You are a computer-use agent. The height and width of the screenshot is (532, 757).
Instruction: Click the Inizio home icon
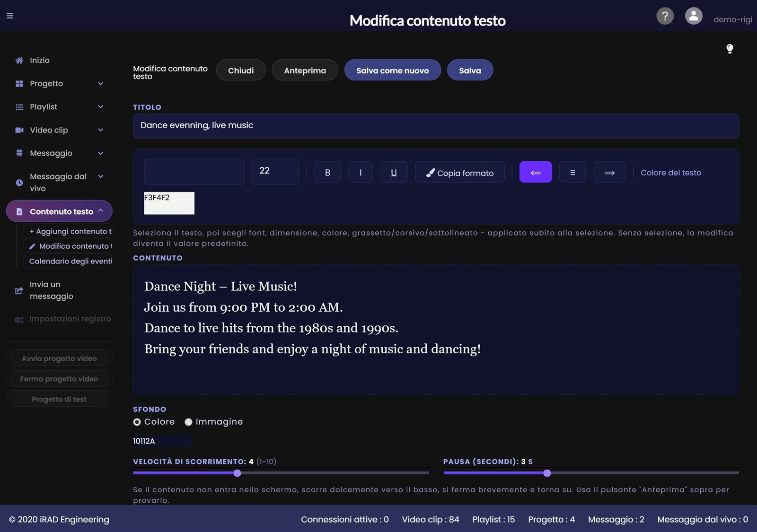pyautogui.click(x=19, y=61)
